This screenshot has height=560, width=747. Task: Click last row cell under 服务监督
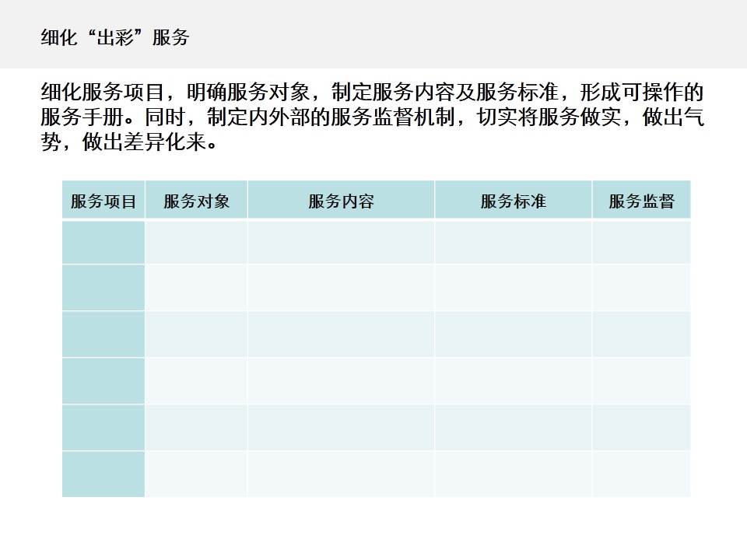(x=641, y=474)
